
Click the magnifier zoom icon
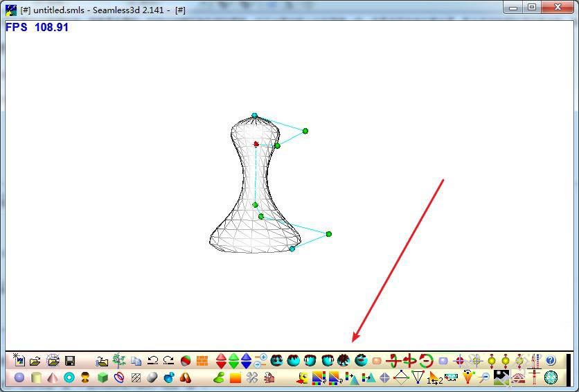[484, 377]
